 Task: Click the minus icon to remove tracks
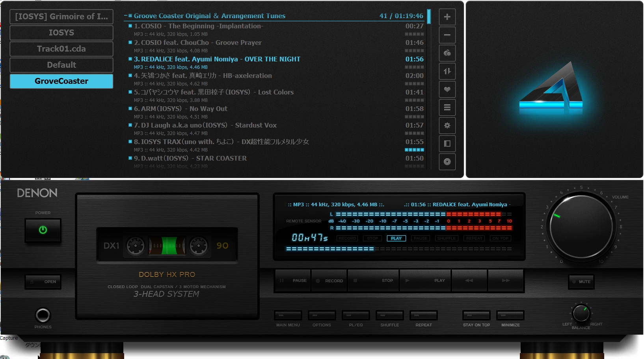(x=447, y=35)
